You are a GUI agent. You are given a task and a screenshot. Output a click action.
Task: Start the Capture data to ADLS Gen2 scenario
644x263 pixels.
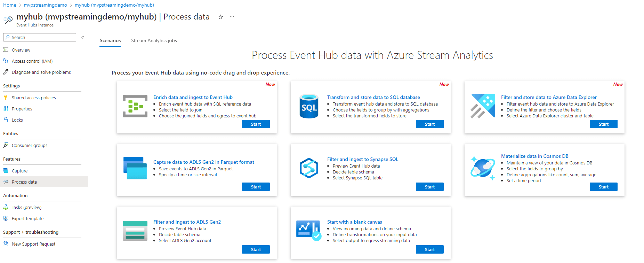click(256, 187)
